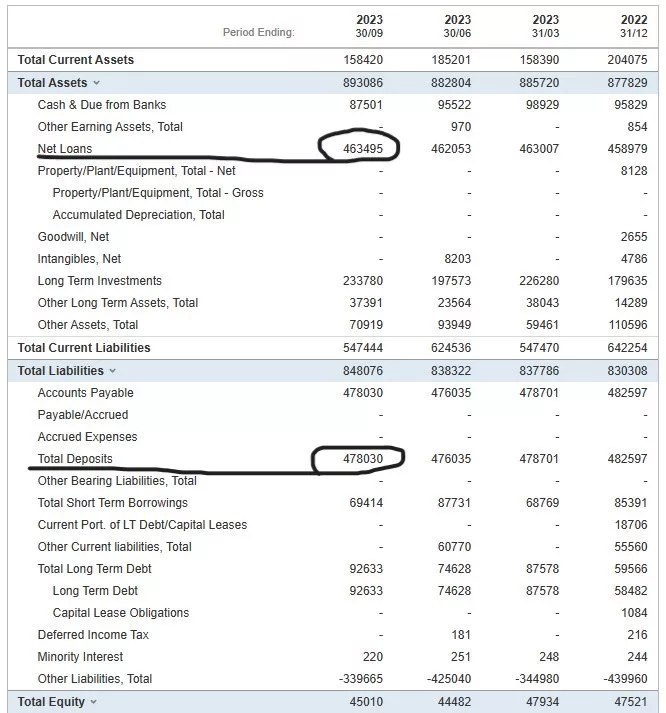Click Total Current Assets value 185201
This screenshot has height=713, width=666.
click(x=451, y=60)
